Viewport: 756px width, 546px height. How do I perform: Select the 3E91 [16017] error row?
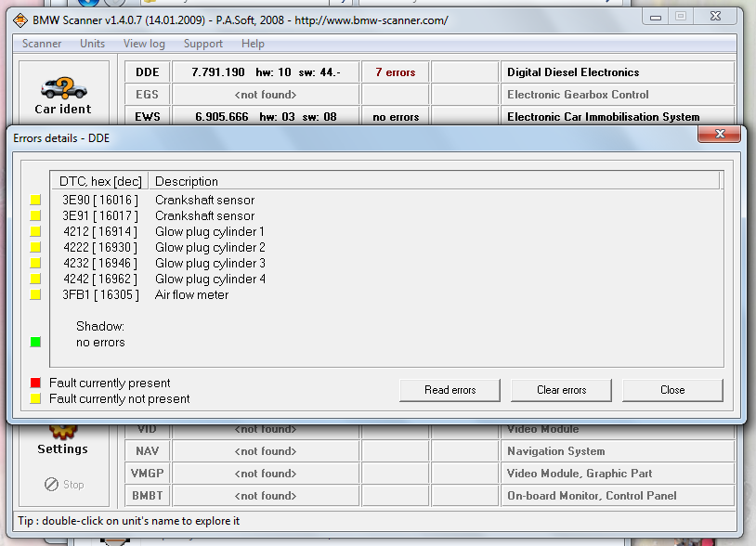click(385, 215)
